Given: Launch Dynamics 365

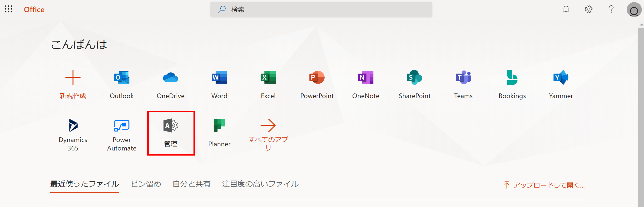Looking at the screenshot, I should 73,135.
